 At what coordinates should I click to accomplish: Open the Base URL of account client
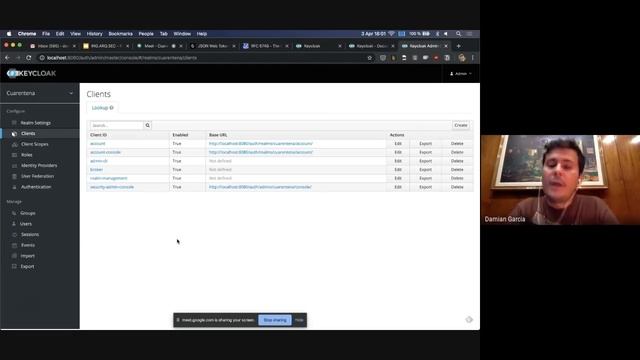[x=261, y=144]
